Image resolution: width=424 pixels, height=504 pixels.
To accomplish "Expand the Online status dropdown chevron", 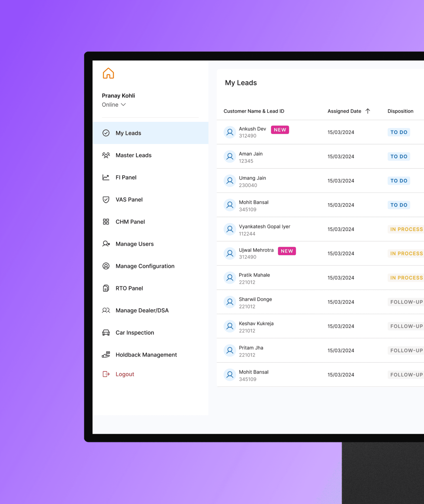I will (123, 105).
